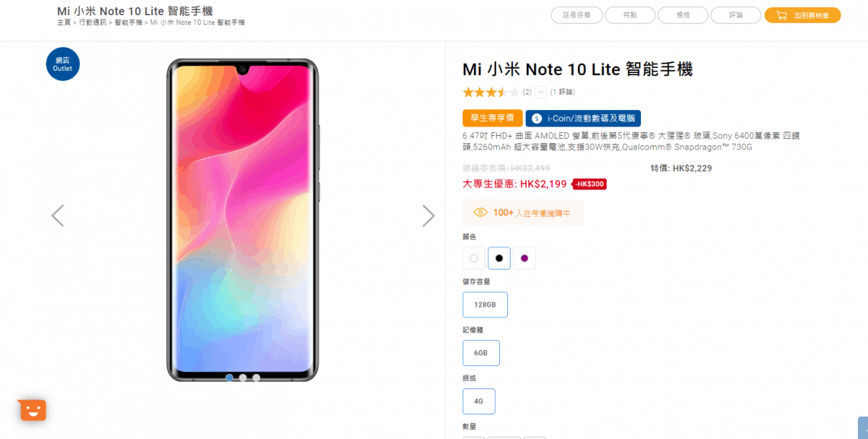Select the white color option
This screenshot has width=868, height=439.
474,258
